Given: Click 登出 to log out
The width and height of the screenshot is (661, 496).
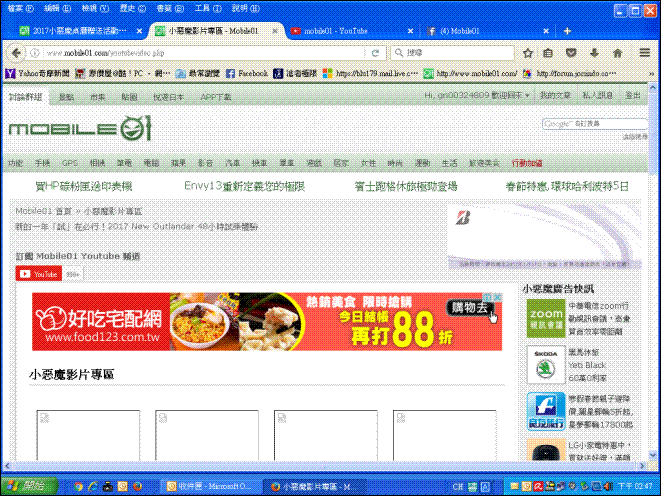Looking at the screenshot, I should [x=632, y=96].
